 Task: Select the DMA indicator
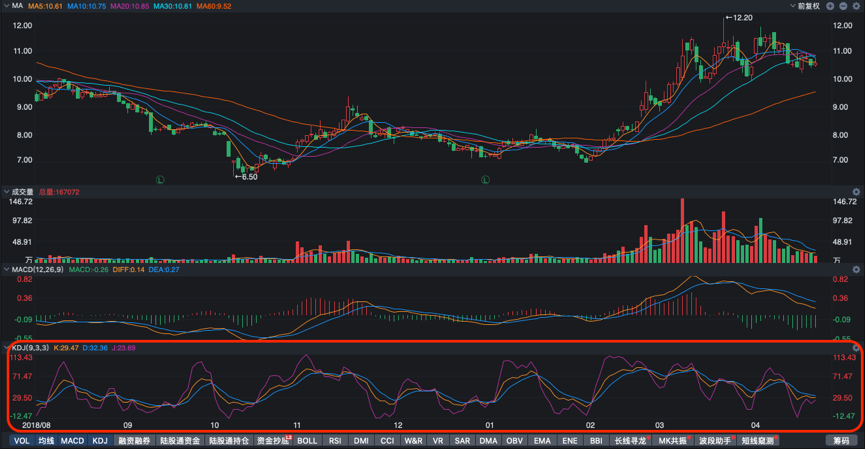(488, 441)
